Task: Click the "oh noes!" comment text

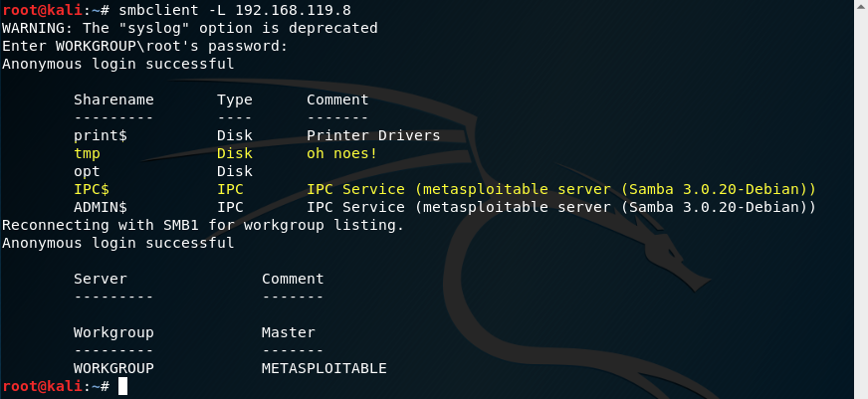Action: coord(341,153)
